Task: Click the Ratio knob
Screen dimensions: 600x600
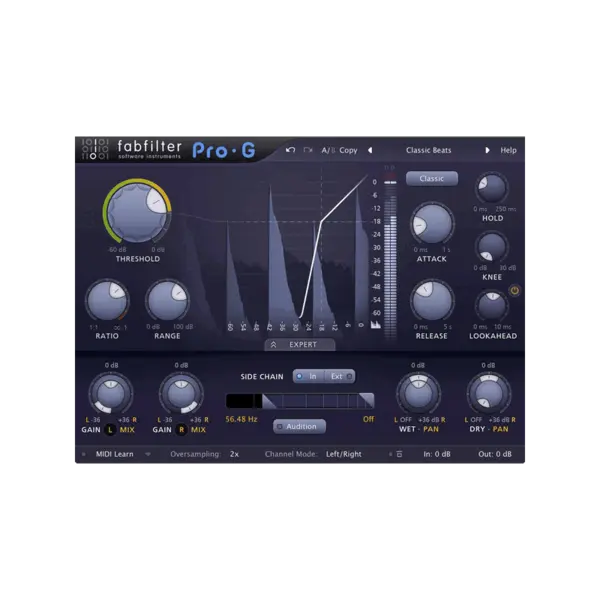Action: [107, 301]
